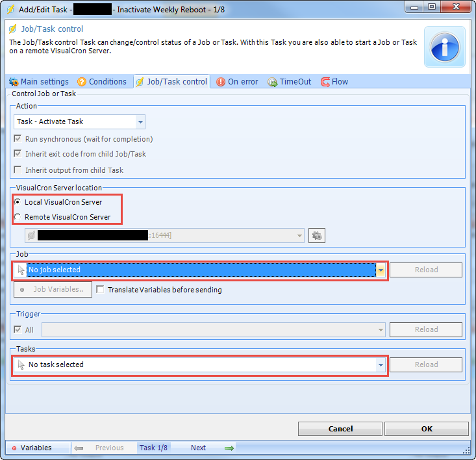
Task: Click the Flow tab icon
Action: point(325,82)
